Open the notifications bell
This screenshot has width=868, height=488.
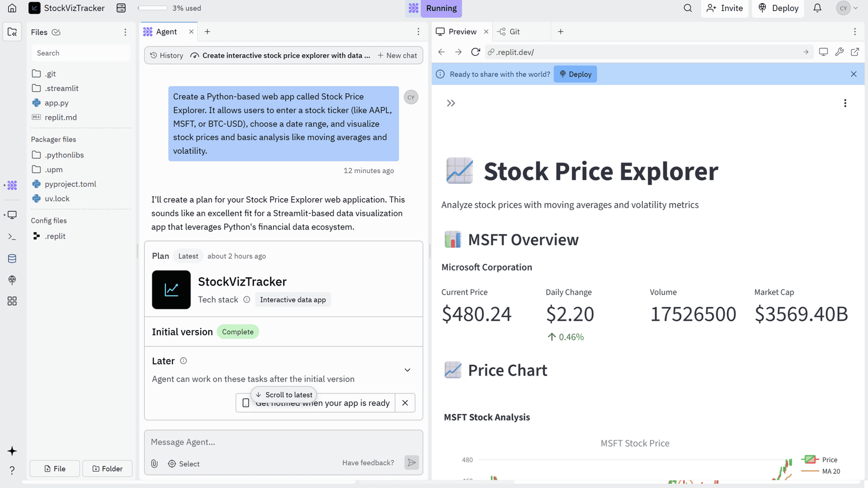point(817,8)
